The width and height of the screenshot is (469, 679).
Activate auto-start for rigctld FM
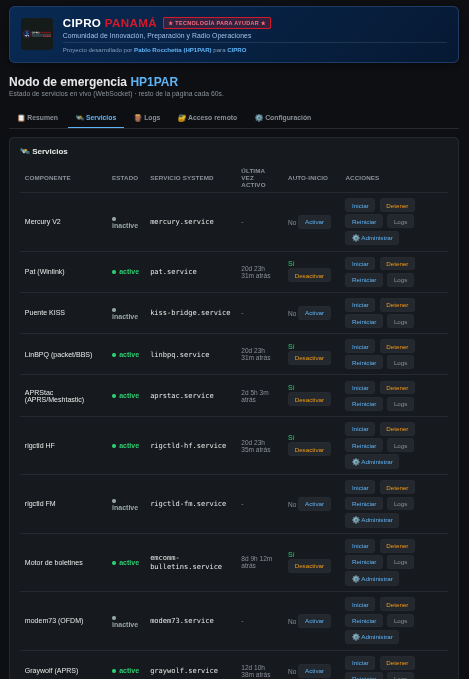pos(314,504)
